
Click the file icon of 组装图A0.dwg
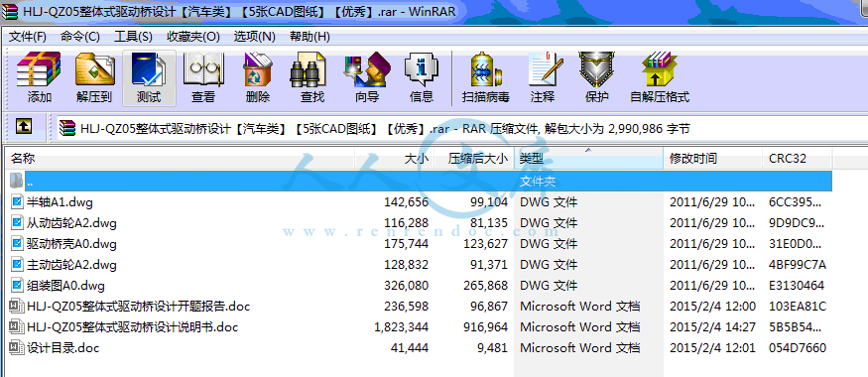tap(17, 286)
